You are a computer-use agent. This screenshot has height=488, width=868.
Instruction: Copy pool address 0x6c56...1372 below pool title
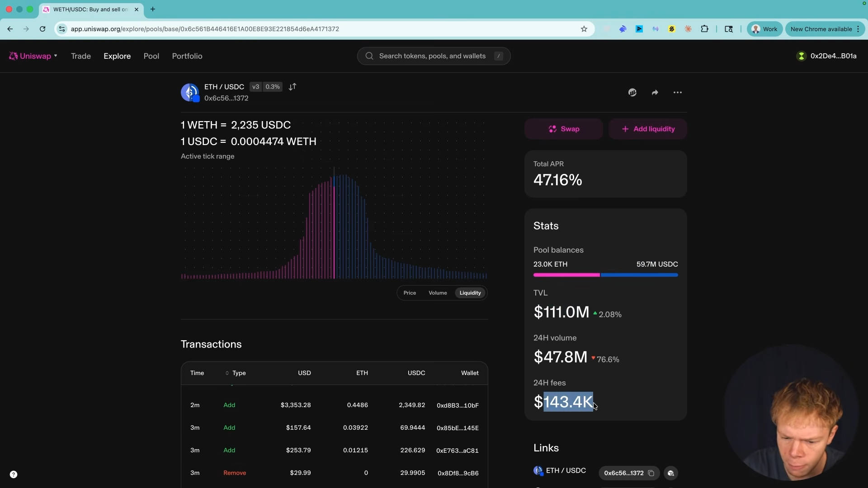pyautogui.click(x=226, y=98)
